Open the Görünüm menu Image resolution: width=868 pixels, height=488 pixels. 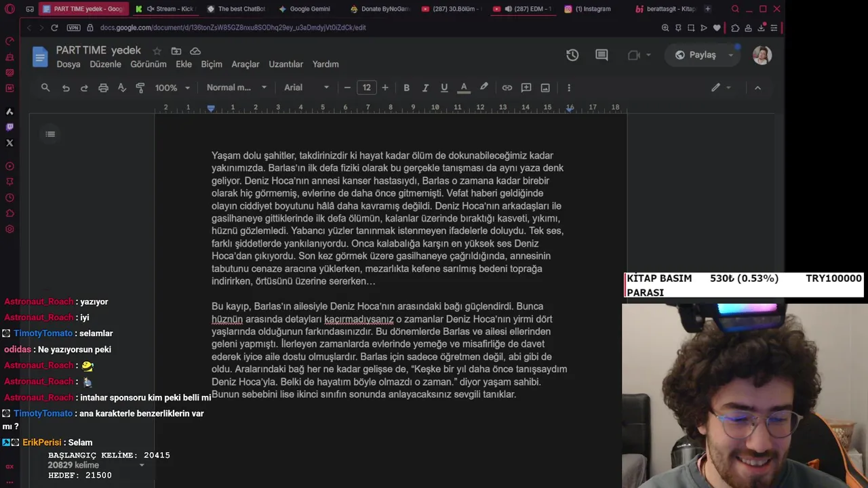point(149,64)
